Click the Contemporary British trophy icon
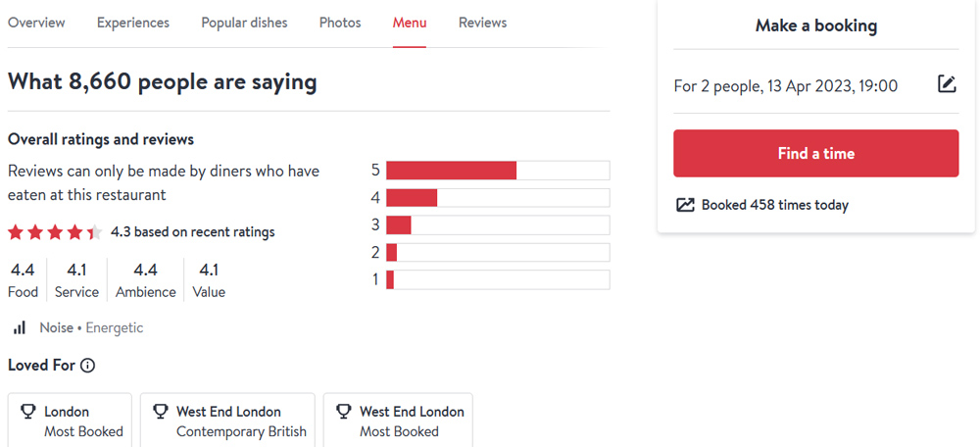This screenshot has height=447, width=980. [x=160, y=413]
